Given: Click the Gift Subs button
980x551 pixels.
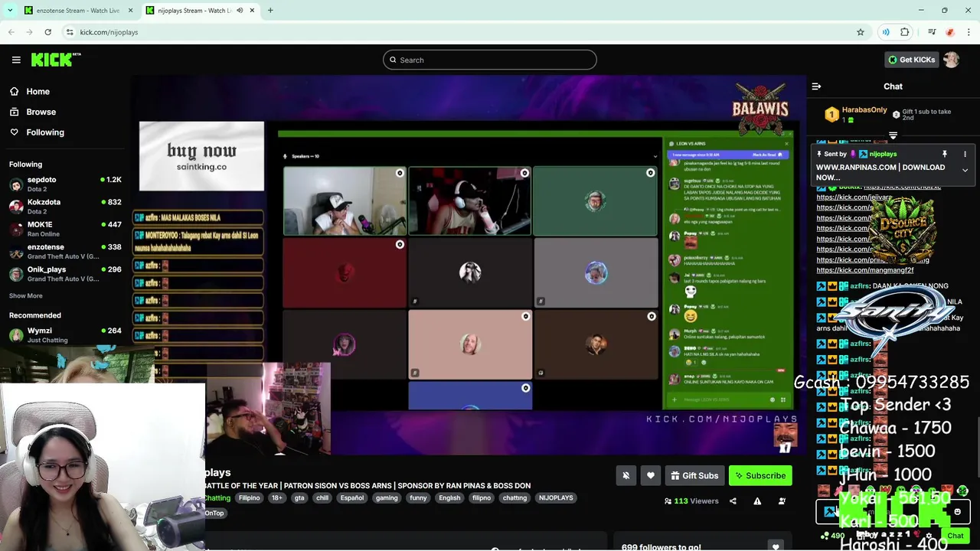Looking at the screenshot, I should point(694,475).
